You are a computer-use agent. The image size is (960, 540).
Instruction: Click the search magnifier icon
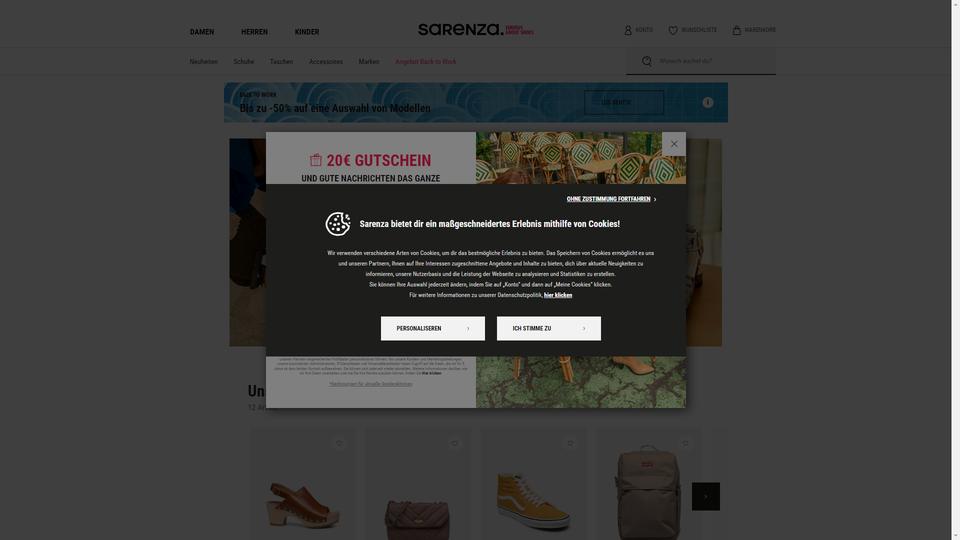click(647, 61)
